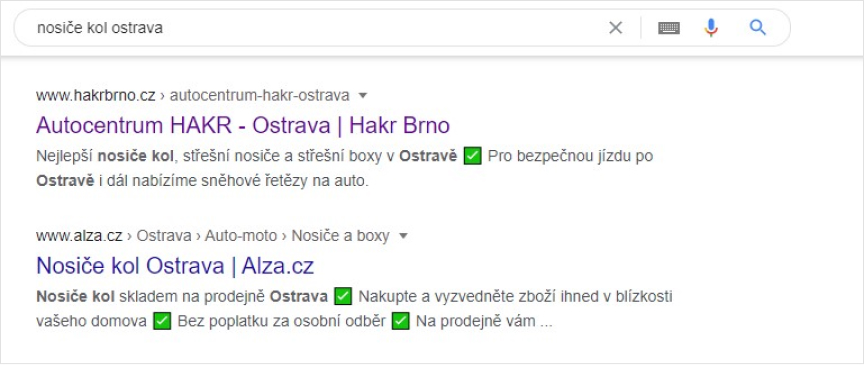Expand dropdown arrow next to hakrbrno.cz URL
Viewport: 864px width, 365px height.
[x=363, y=96]
